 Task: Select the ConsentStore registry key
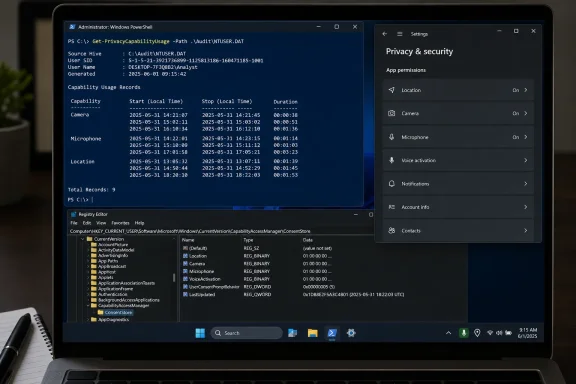click(118, 312)
